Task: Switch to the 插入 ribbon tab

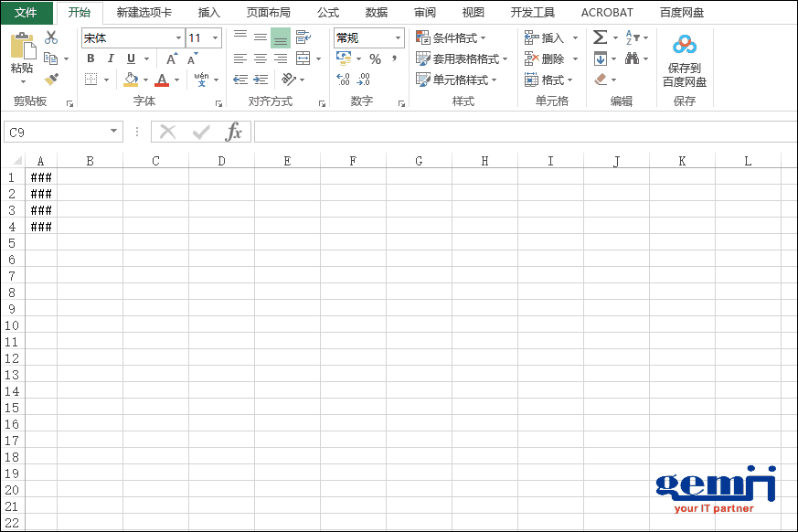Action: pyautogui.click(x=208, y=12)
